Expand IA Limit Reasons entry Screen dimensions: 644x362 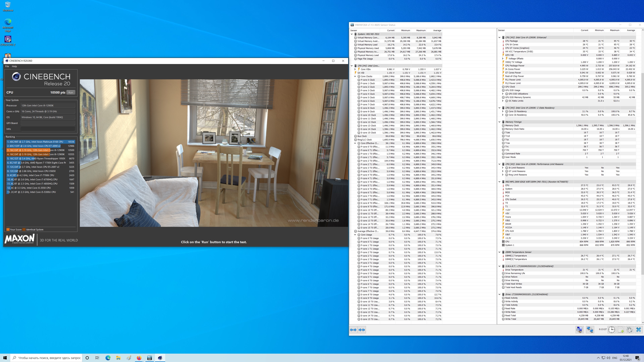click(503, 168)
